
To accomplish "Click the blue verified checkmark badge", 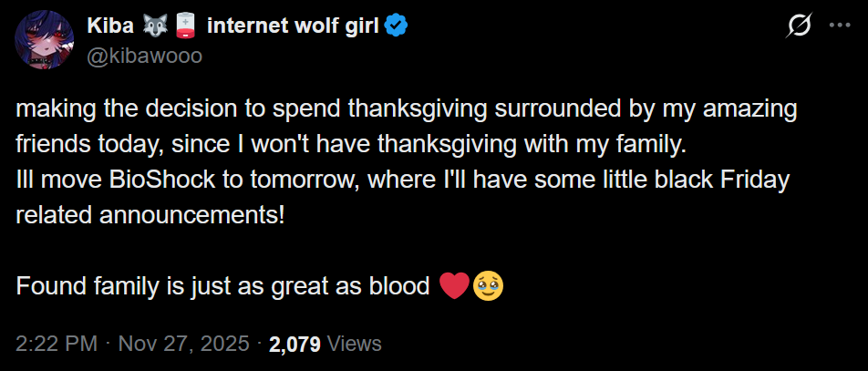I will (395, 26).
